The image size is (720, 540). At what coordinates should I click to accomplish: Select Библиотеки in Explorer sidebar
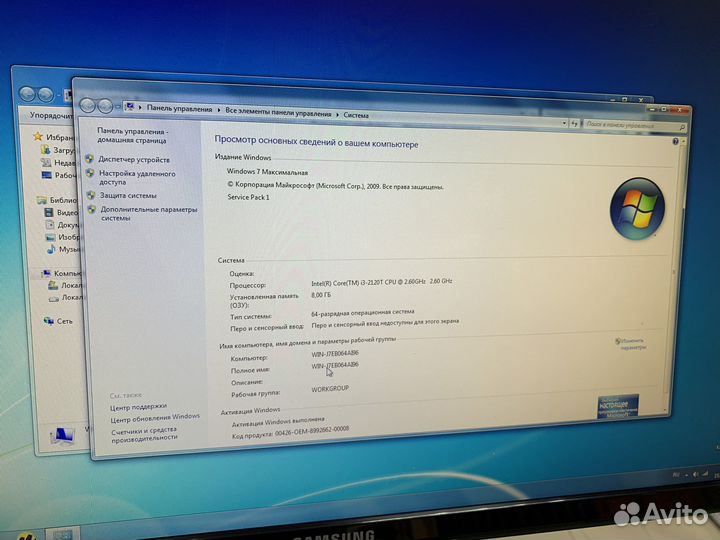click(x=63, y=200)
